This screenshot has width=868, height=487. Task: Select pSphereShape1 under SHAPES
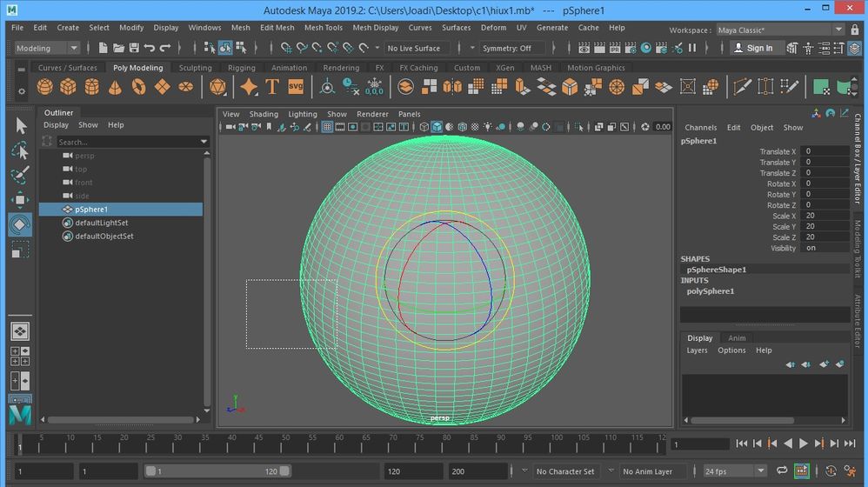click(717, 270)
